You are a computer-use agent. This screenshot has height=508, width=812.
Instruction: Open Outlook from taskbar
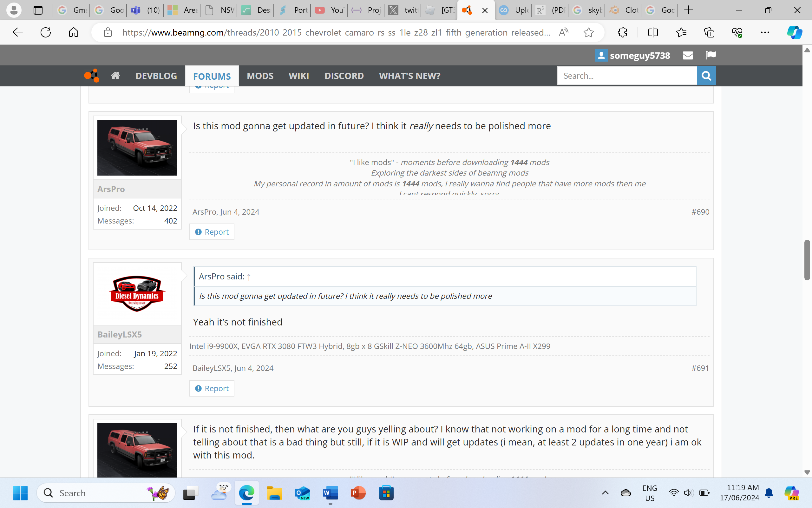coord(302,493)
